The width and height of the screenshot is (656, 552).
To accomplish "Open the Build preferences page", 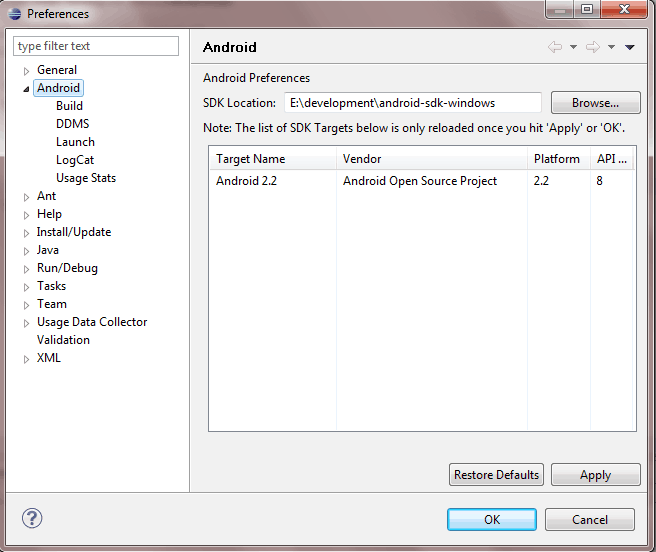I will click(x=69, y=106).
